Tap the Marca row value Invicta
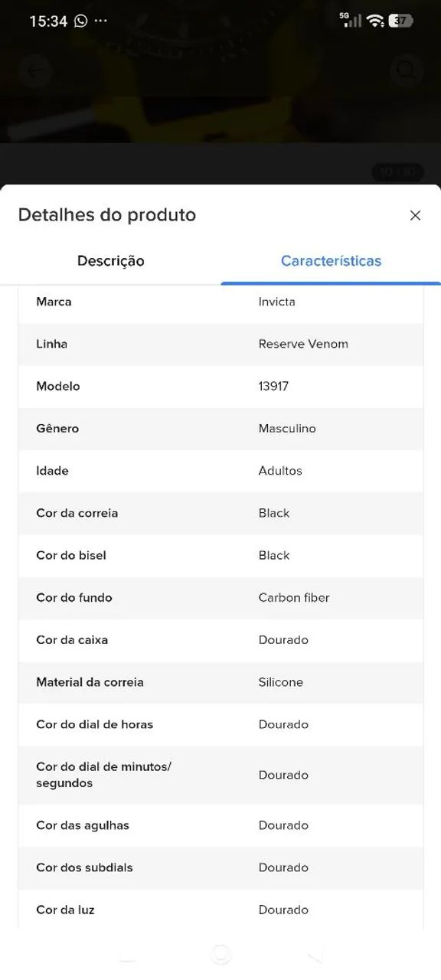This screenshot has height=980, width=441. [276, 302]
